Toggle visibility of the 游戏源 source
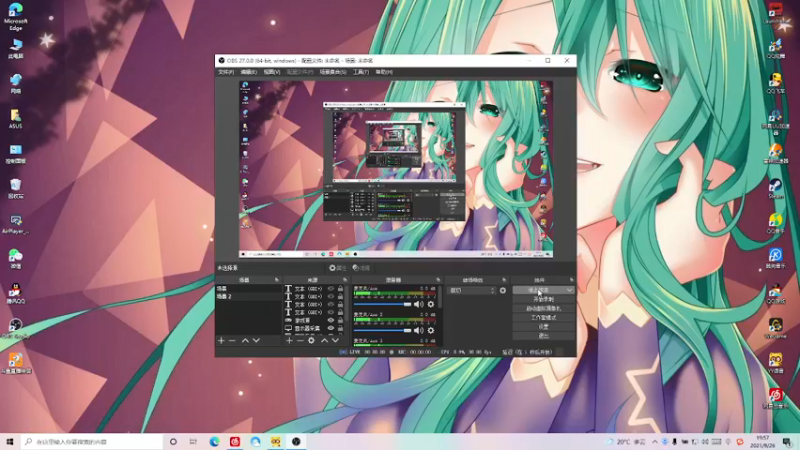 click(x=331, y=320)
